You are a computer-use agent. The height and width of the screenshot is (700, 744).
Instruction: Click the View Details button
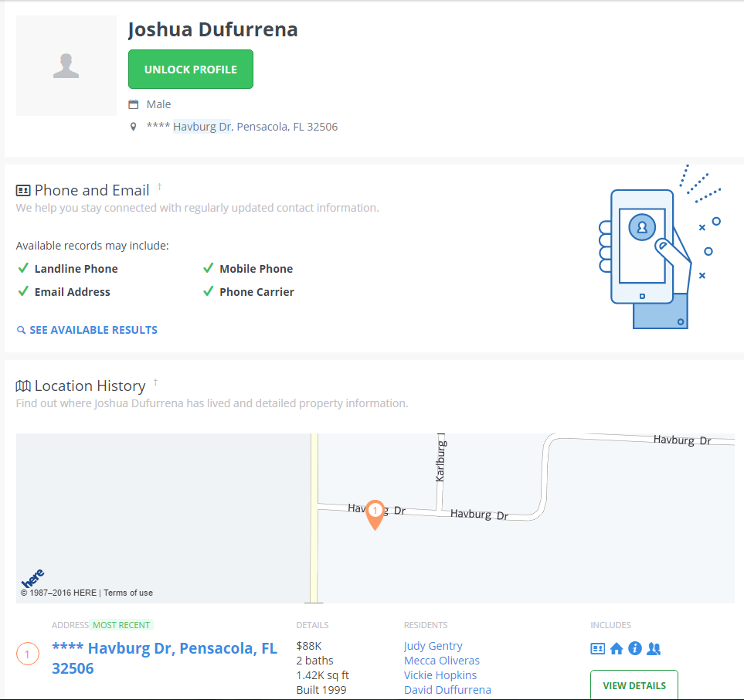point(634,685)
